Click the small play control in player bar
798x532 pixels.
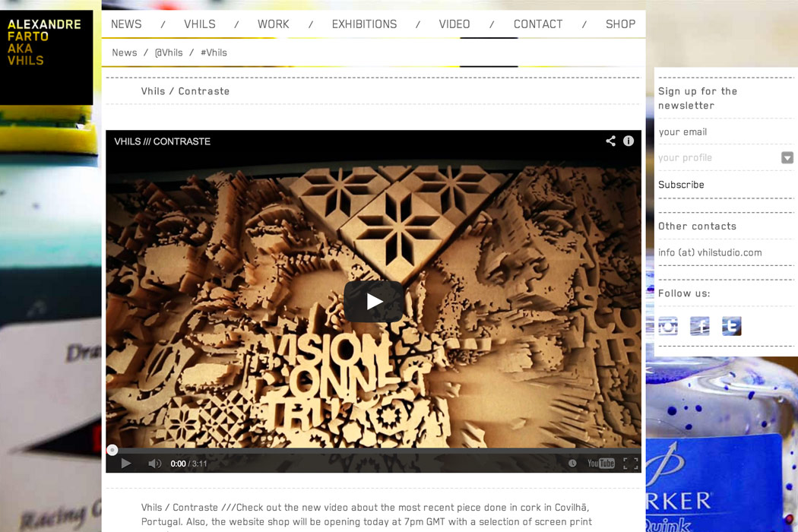point(126,464)
